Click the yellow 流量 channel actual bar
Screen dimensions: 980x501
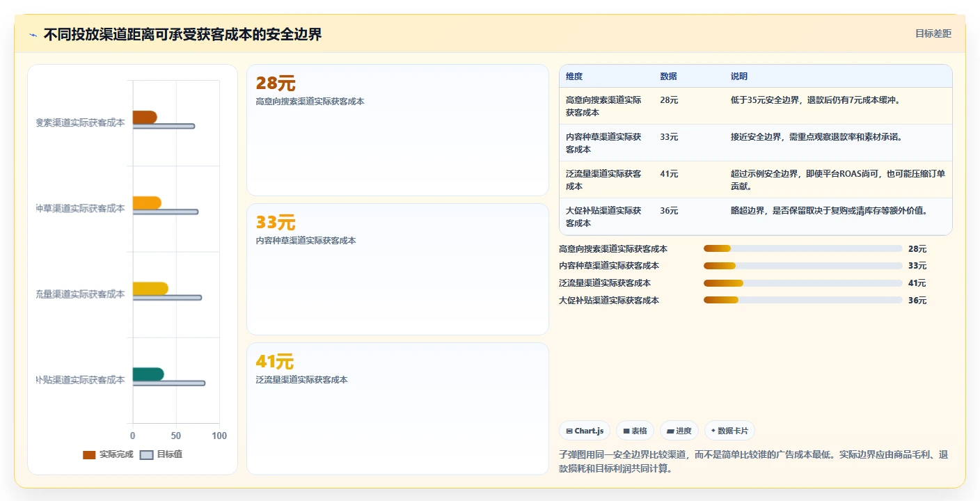point(150,289)
